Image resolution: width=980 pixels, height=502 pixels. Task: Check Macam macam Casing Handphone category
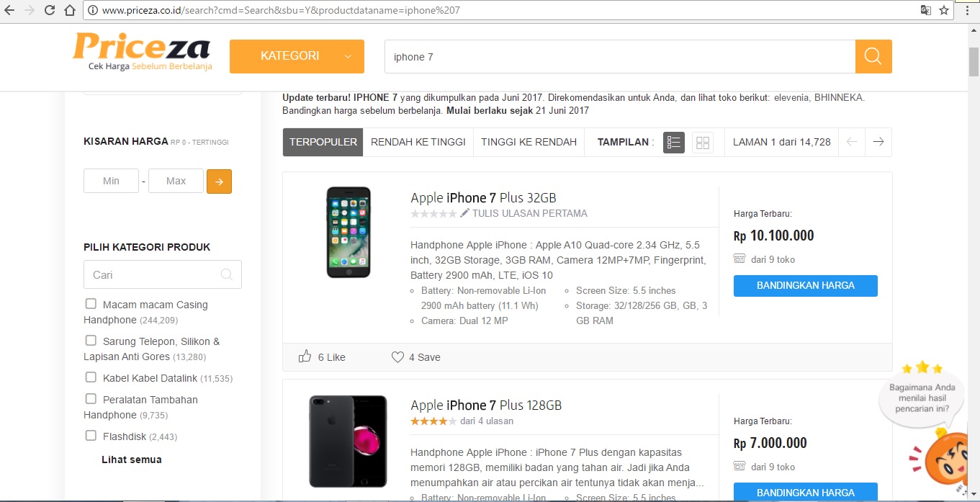(x=91, y=304)
